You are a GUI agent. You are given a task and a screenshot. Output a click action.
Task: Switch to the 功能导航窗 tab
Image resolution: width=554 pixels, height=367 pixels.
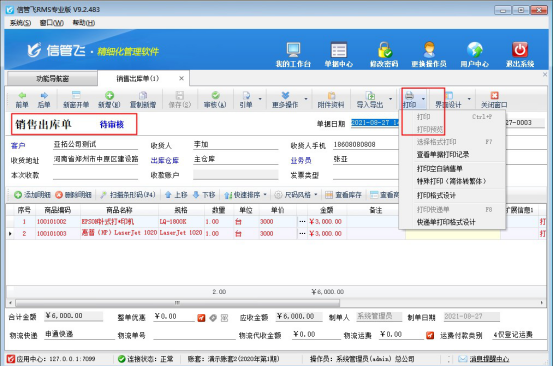[52, 78]
